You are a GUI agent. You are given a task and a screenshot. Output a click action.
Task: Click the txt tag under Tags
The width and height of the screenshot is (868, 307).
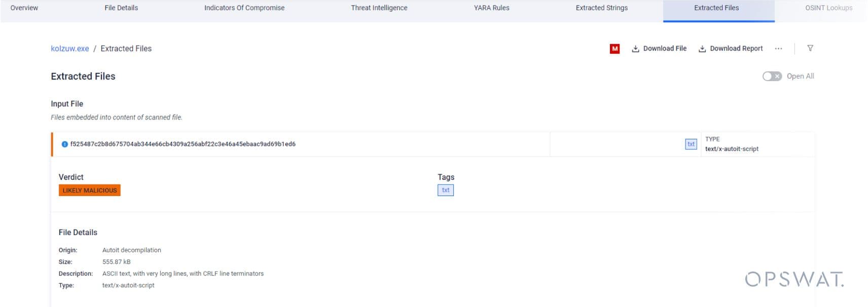[446, 190]
